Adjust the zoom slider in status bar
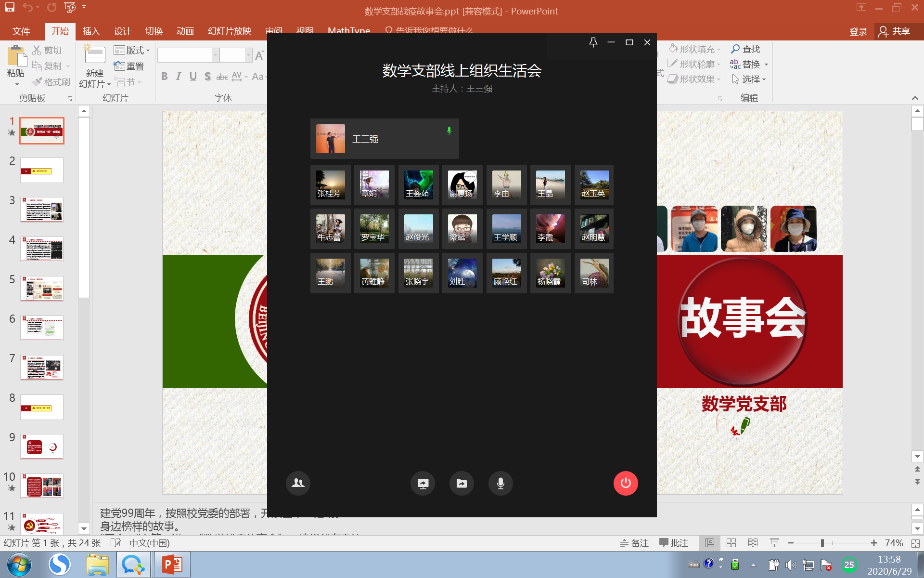The height and width of the screenshot is (578, 924). [x=822, y=543]
